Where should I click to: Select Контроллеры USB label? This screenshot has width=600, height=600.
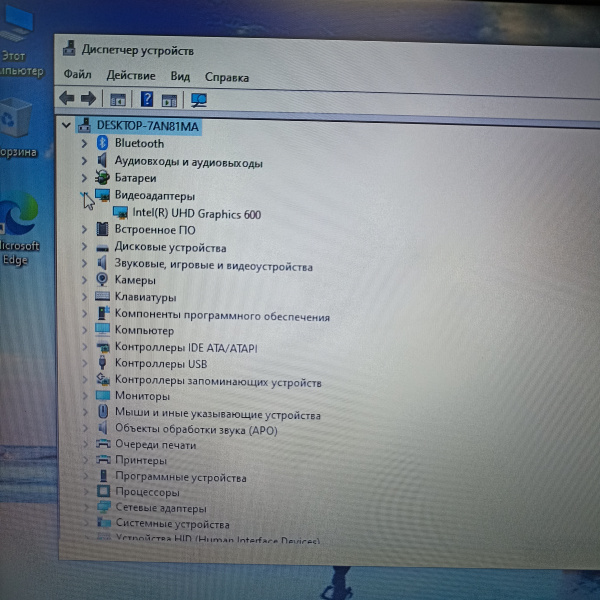(x=161, y=363)
